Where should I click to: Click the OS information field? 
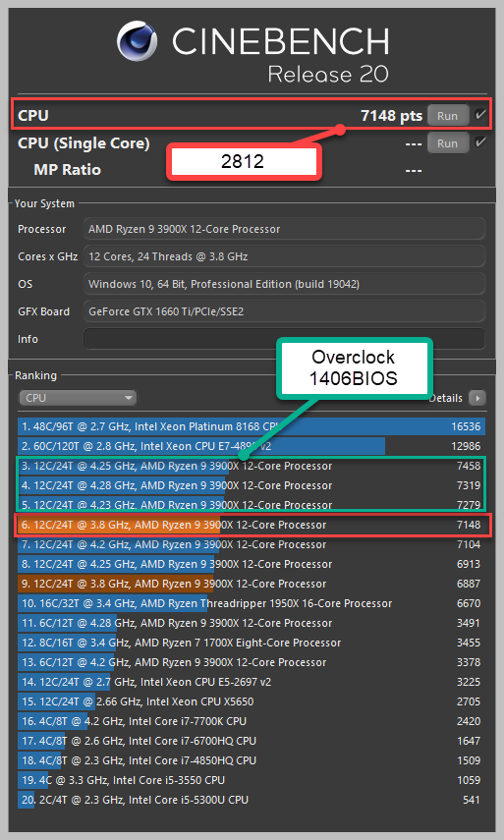pyautogui.click(x=284, y=284)
